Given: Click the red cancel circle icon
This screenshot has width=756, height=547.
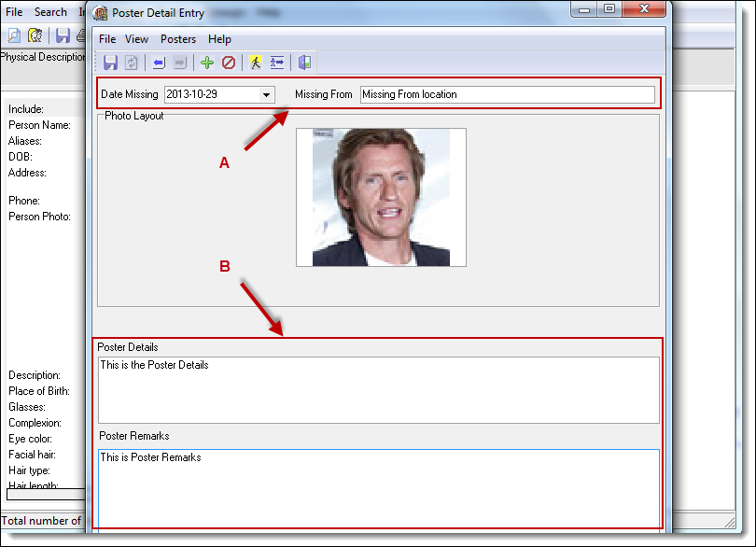Looking at the screenshot, I should (x=229, y=63).
